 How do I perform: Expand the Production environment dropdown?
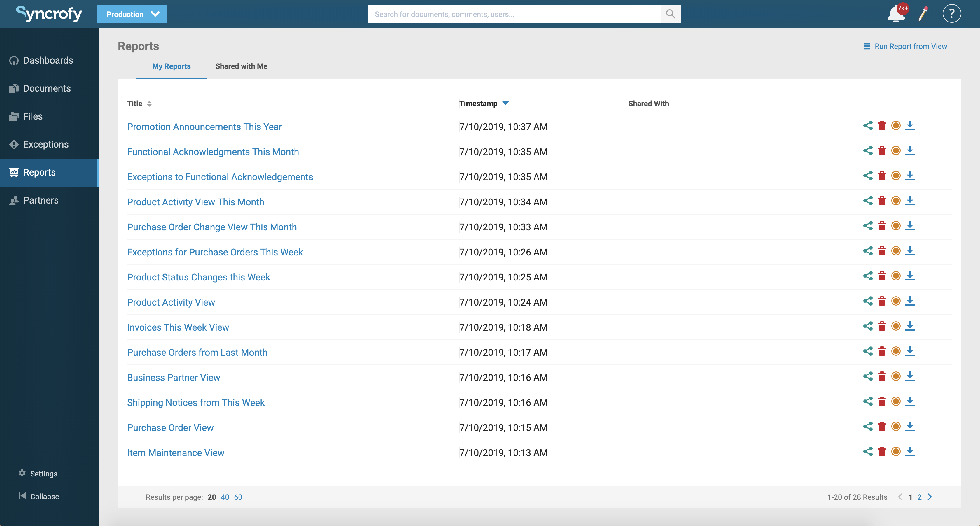(x=132, y=14)
